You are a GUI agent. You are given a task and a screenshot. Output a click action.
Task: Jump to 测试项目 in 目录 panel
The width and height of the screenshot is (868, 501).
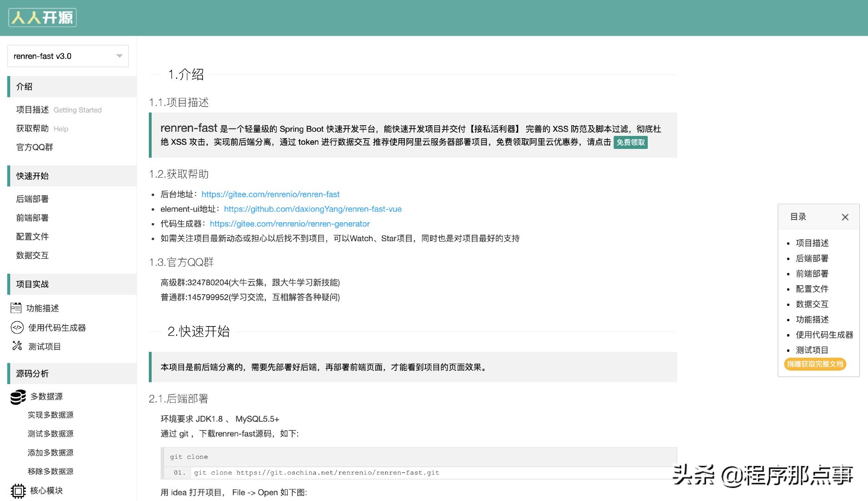click(x=812, y=350)
